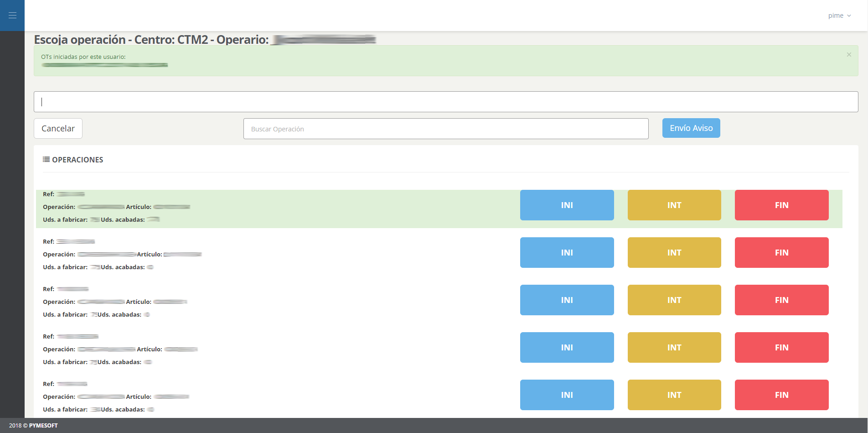868x433 pixels.
Task: Start first operation with INI button
Action: 567,205
